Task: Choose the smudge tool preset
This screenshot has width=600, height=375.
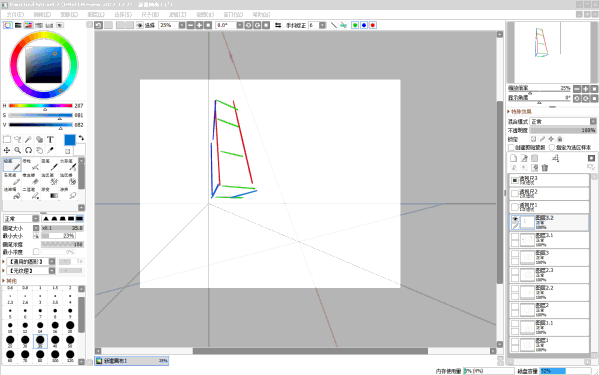Action: (68, 193)
